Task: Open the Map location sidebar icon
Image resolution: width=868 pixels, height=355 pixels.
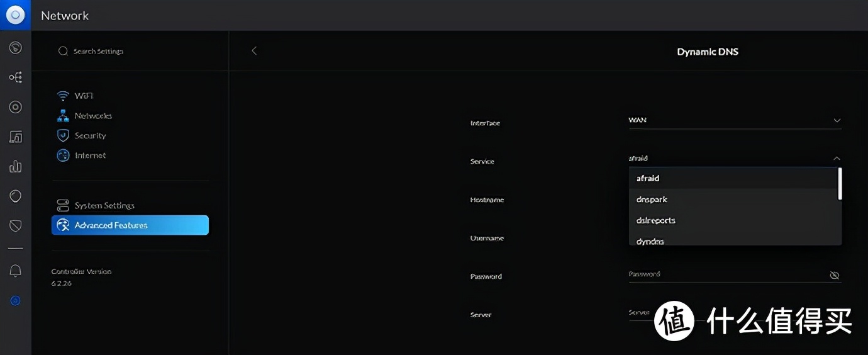Action: click(16, 196)
